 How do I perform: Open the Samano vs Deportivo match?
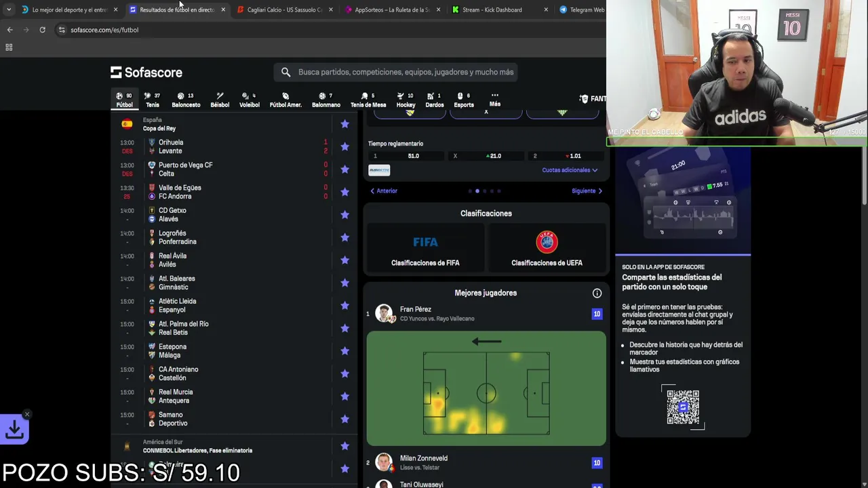233,419
